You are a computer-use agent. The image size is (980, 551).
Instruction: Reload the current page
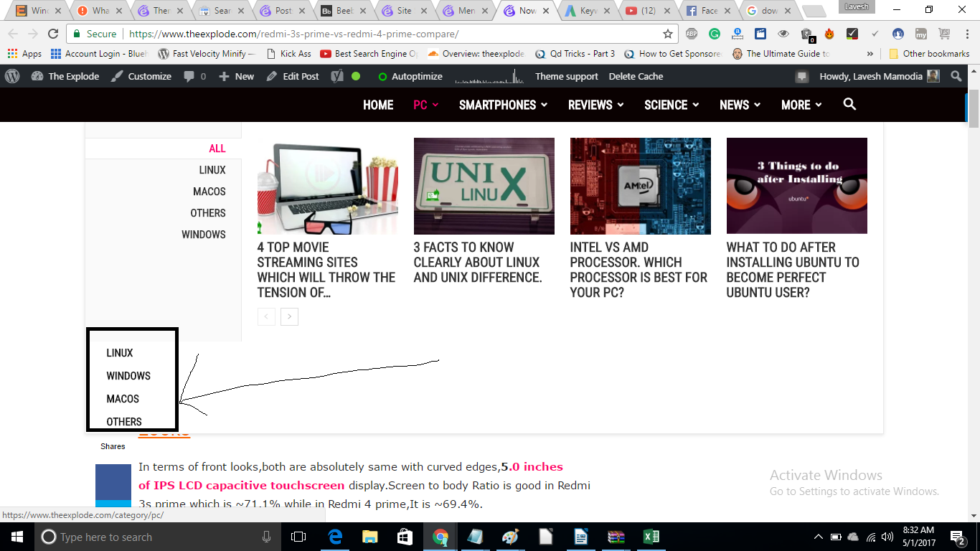click(x=53, y=34)
